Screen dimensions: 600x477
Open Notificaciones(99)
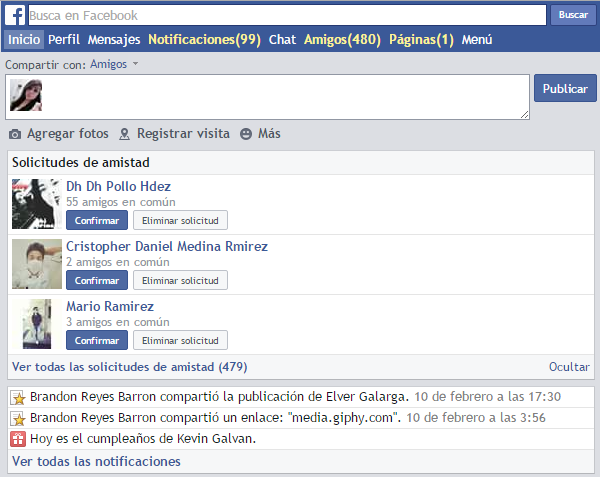coord(204,39)
